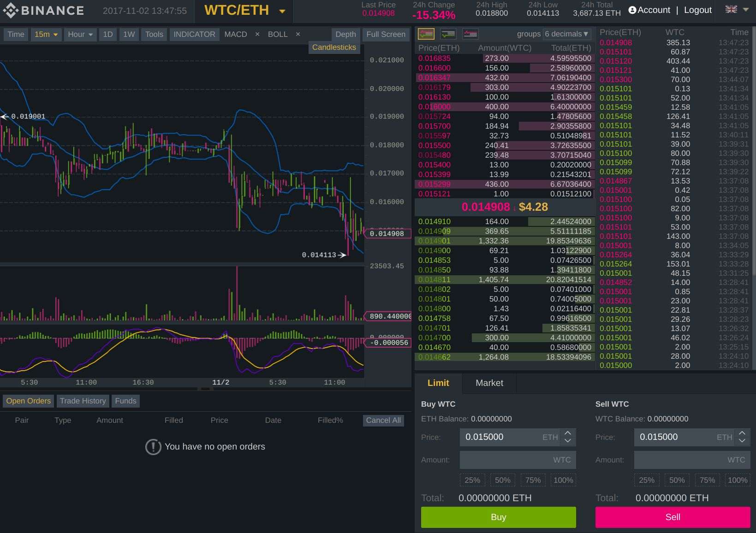Remove the BOLL indicator with its x button
The height and width of the screenshot is (533, 756).
coord(298,34)
